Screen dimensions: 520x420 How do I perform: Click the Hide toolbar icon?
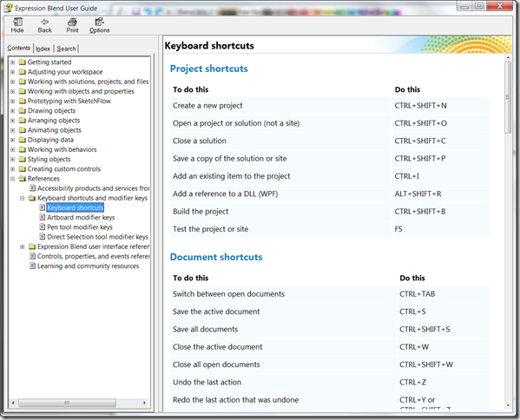coord(17,23)
